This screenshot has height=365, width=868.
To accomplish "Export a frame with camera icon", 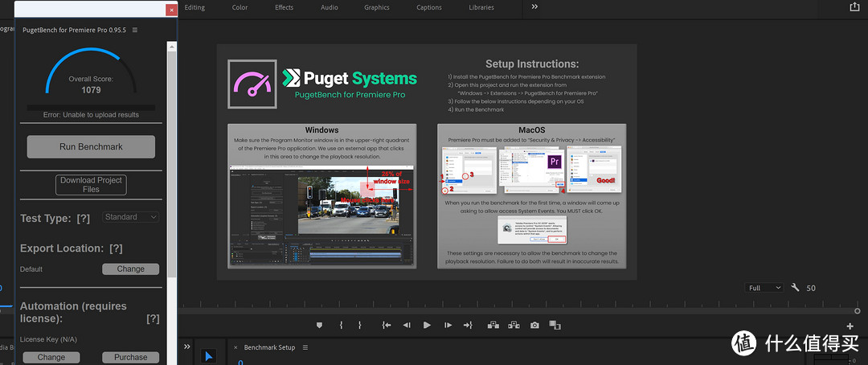I will [534, 325].
